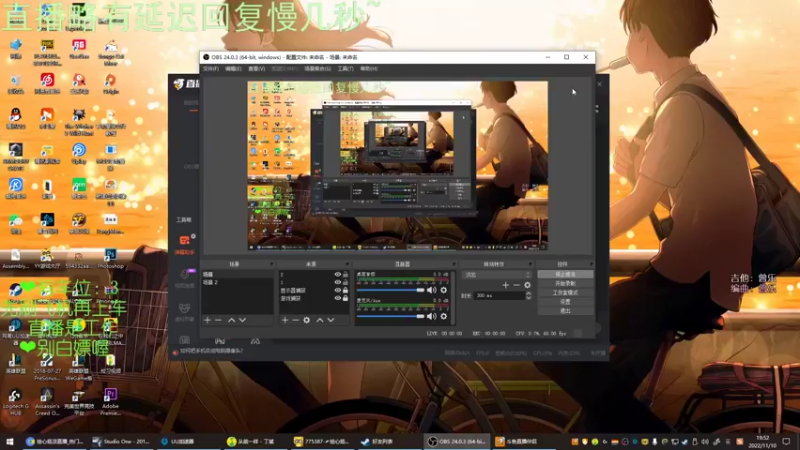800x450 pixels.
Task: Open Photoshop desktop shortcut
Action: tap(110, 259)
